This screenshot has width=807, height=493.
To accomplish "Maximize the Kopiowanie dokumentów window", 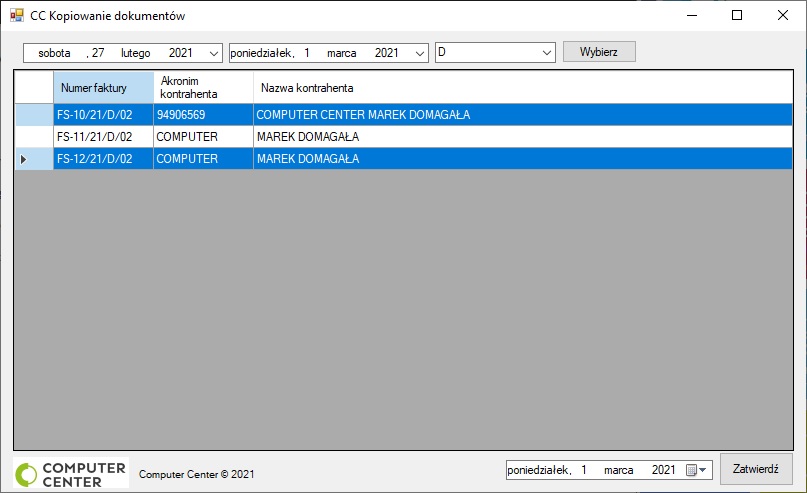I will (737, 15).
